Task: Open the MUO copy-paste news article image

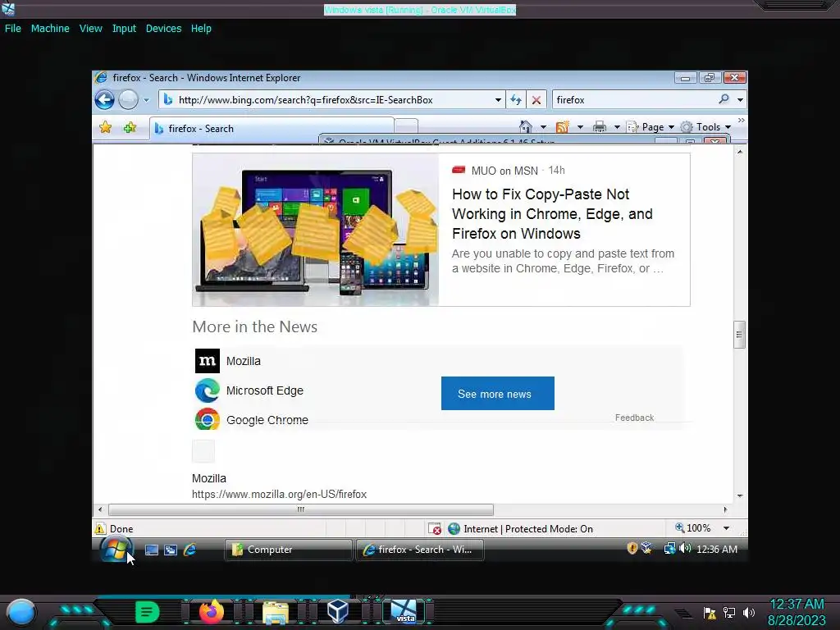Action: pos(316,230)
